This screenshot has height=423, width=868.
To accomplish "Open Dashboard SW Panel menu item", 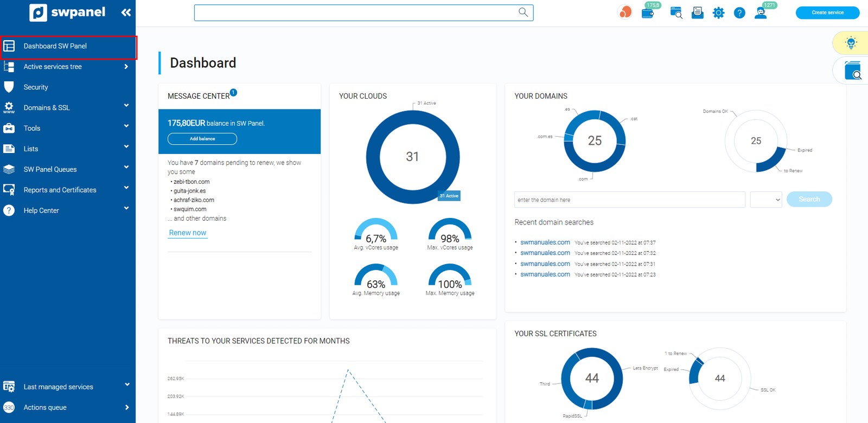I will pos(68,46).
